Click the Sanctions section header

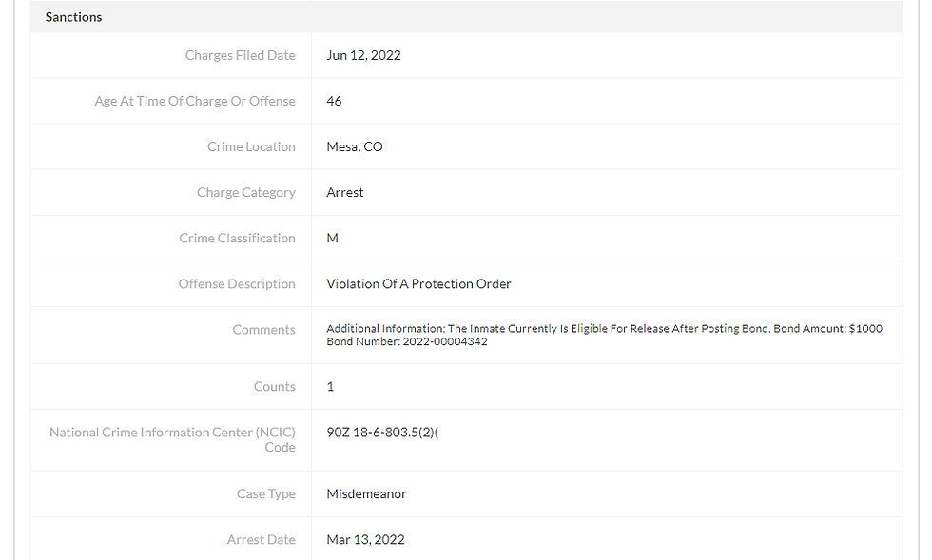point(74,17)
